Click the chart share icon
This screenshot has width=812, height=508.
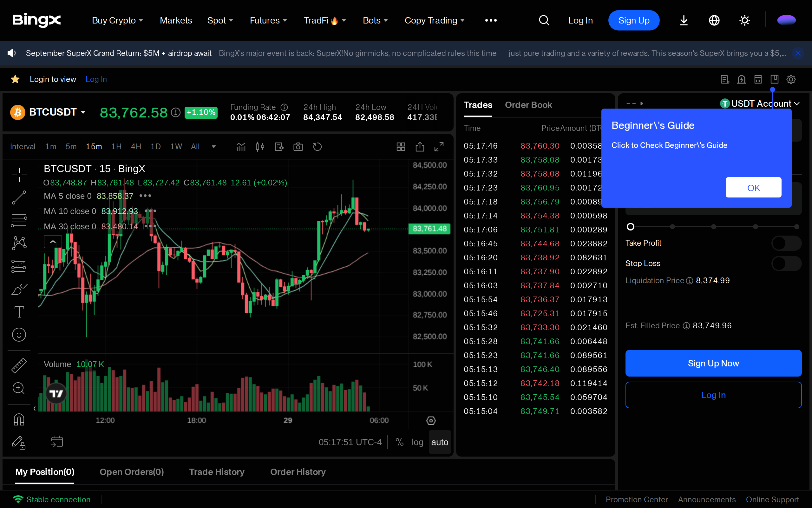click(420, 147)
